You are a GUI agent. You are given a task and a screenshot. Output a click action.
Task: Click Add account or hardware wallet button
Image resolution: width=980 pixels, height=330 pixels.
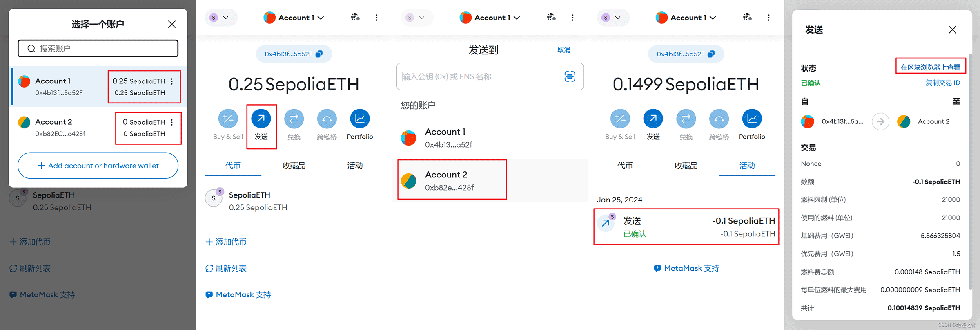[98, 166]
